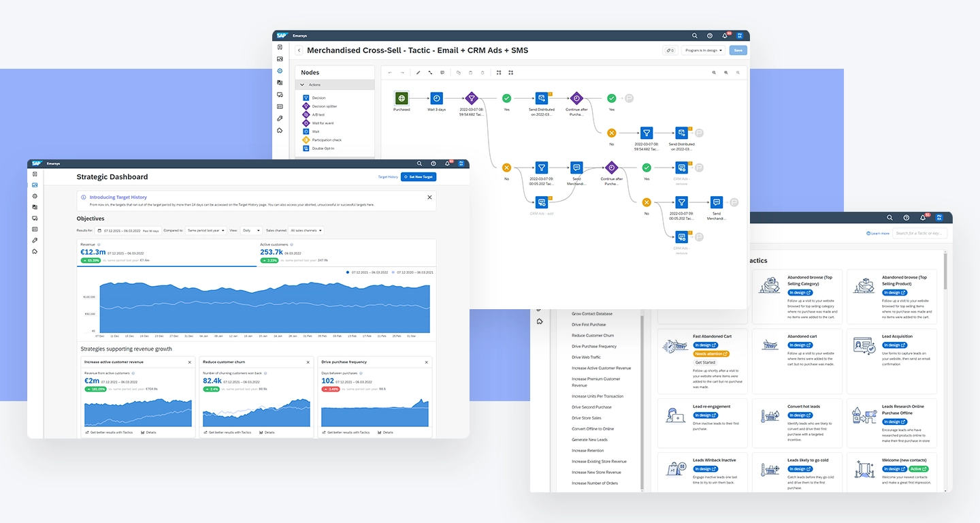Open the comment tool in editor toolbar
980x523 pixels.
442,72
